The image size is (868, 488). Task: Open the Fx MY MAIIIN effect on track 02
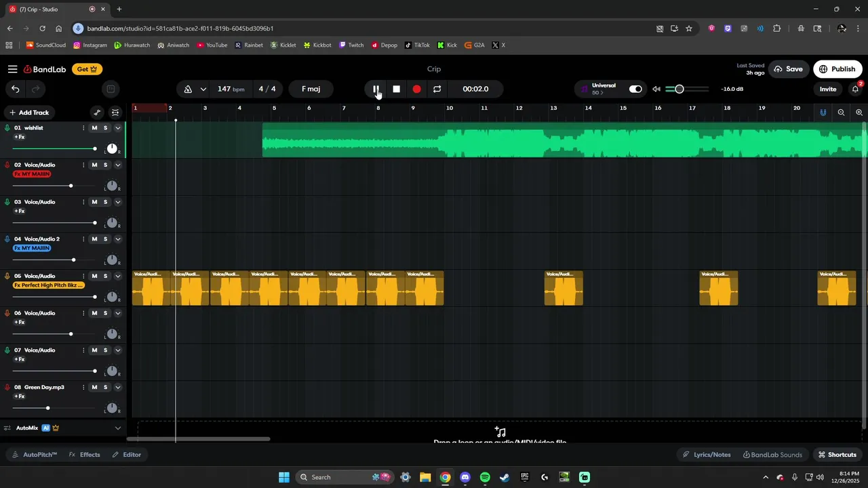coord(33,174)
